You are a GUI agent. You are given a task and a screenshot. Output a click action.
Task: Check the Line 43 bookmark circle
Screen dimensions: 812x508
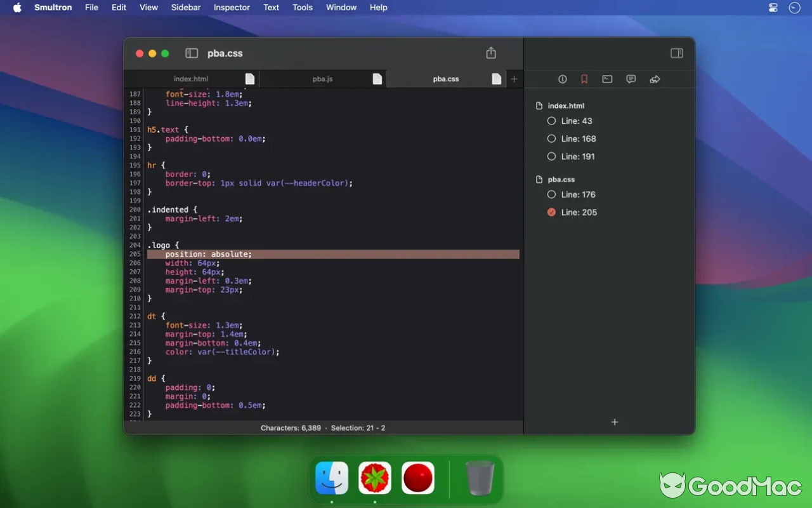pos(551,121)
